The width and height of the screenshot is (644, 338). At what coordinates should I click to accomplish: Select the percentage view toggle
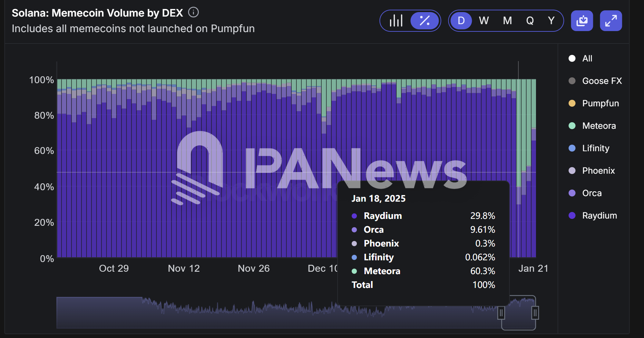coord(425,21)
